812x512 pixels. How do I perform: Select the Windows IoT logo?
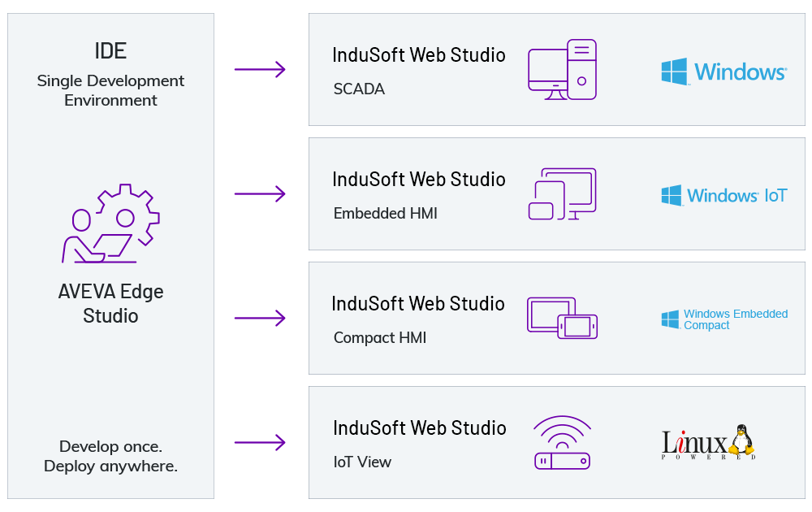(x=723, y=196)
